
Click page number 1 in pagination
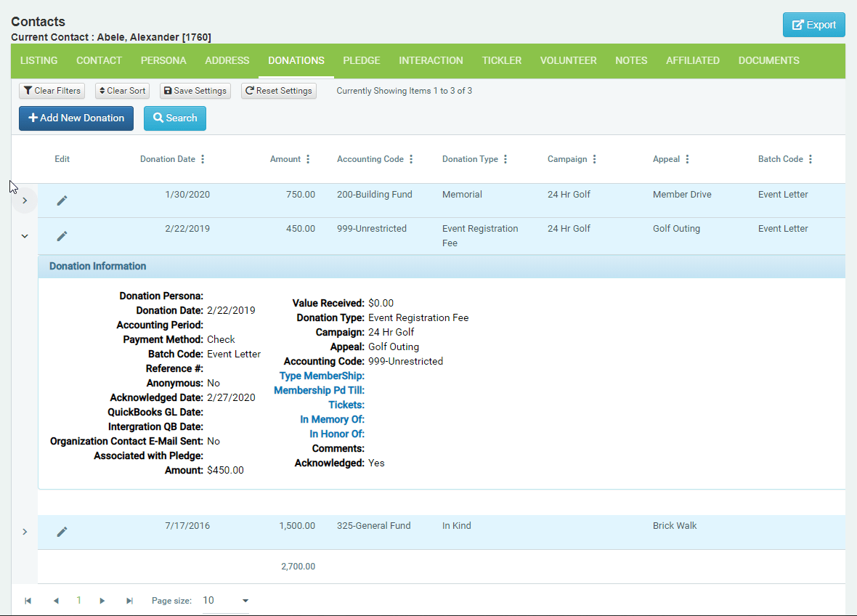tap(78, 600)
